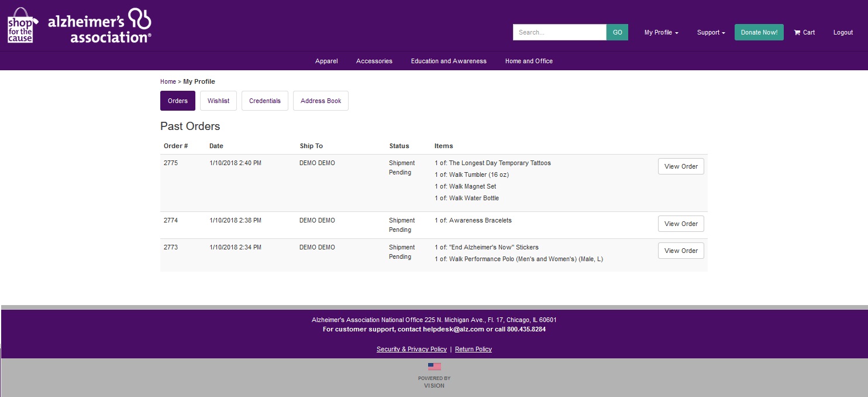Open the Accessories category menu
868x397 pixels.
pyautogui.click(x=374, y=61)
